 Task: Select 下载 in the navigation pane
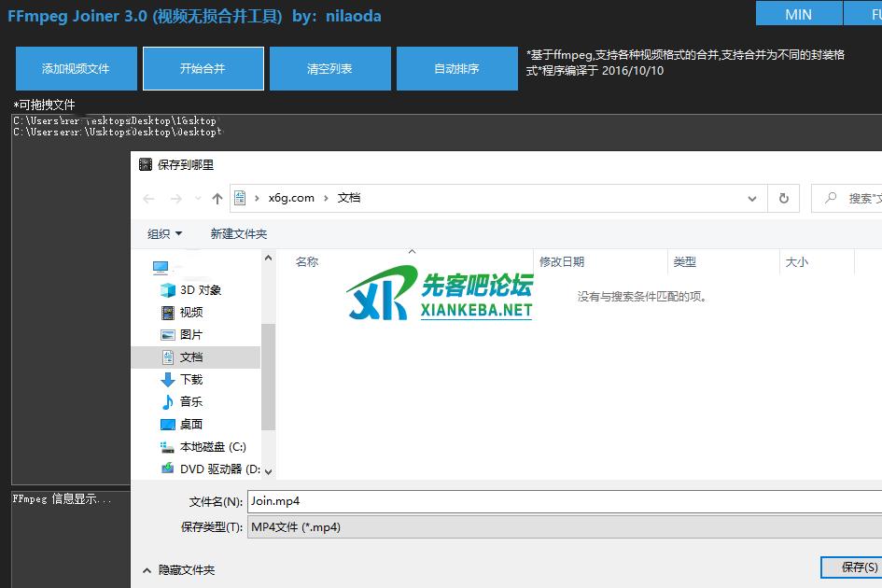tap(190, 380)
